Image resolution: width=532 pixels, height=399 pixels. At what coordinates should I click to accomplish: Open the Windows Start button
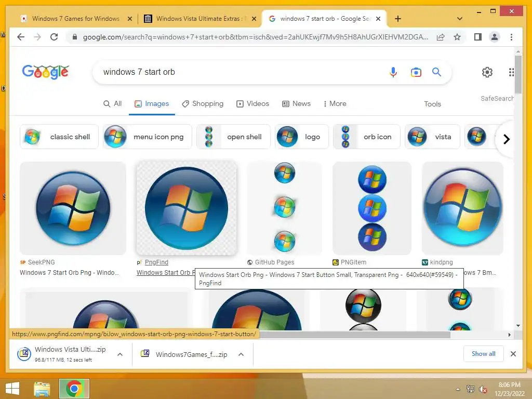click(12, 389)
